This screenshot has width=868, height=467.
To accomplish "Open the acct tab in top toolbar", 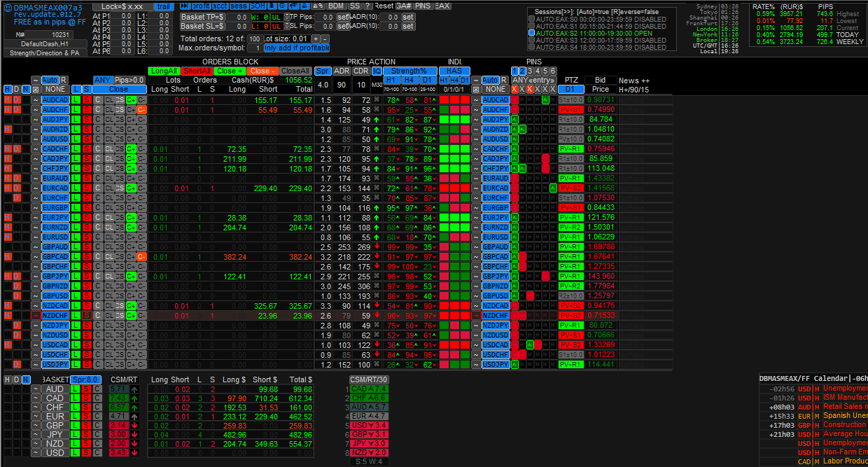I will 220,6.
